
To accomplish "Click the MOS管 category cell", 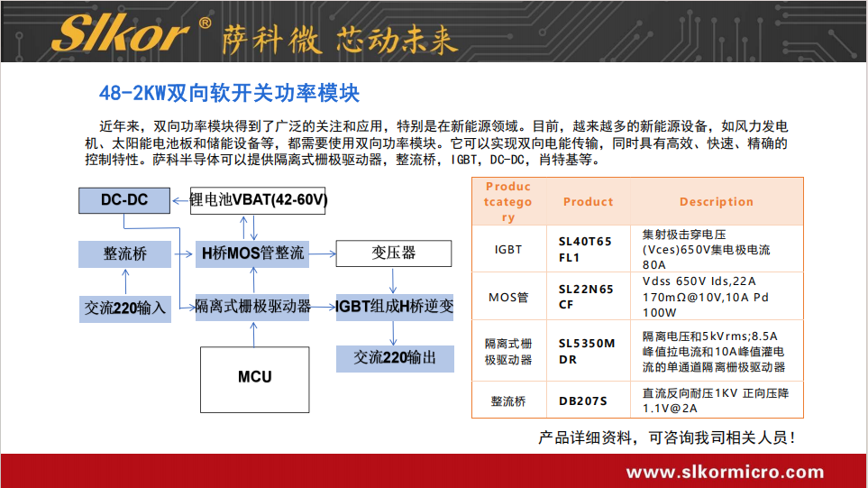I will (x=508, y=297).
